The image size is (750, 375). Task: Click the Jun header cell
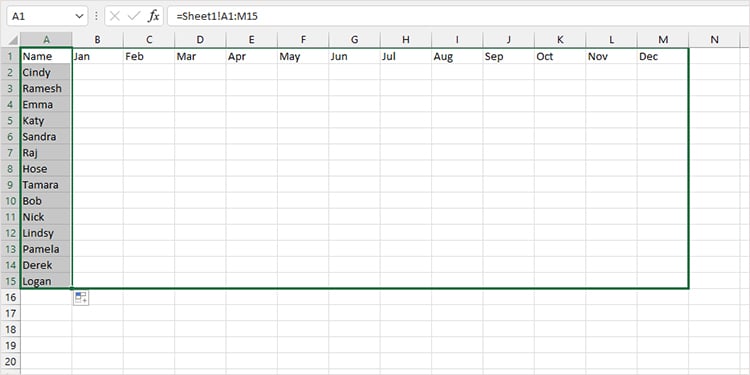click(355, 56)
